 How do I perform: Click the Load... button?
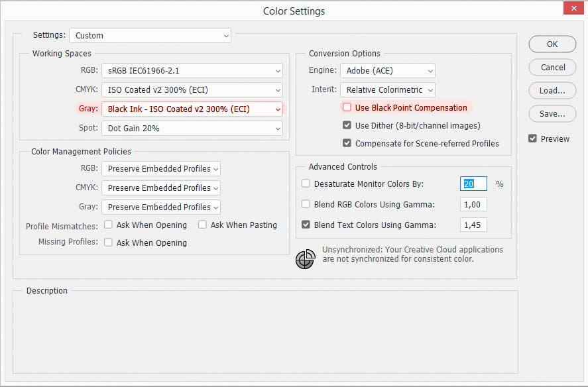(x=552, y=91)
